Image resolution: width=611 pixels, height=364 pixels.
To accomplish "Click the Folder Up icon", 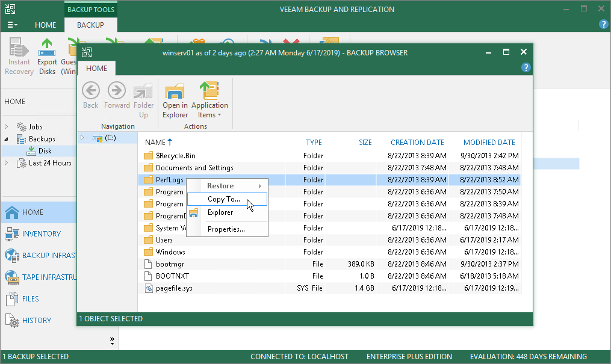I will click(143, 91).
